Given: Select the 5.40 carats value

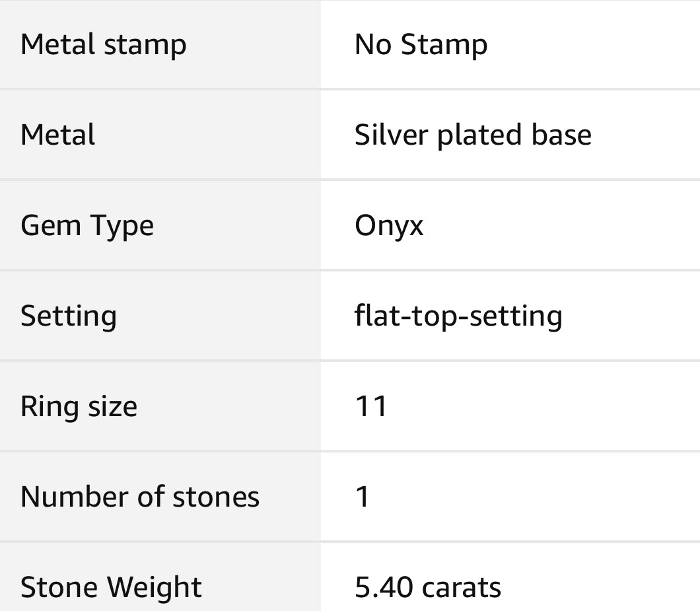Looking at the screenshot, I should click(x=428, y=587).
